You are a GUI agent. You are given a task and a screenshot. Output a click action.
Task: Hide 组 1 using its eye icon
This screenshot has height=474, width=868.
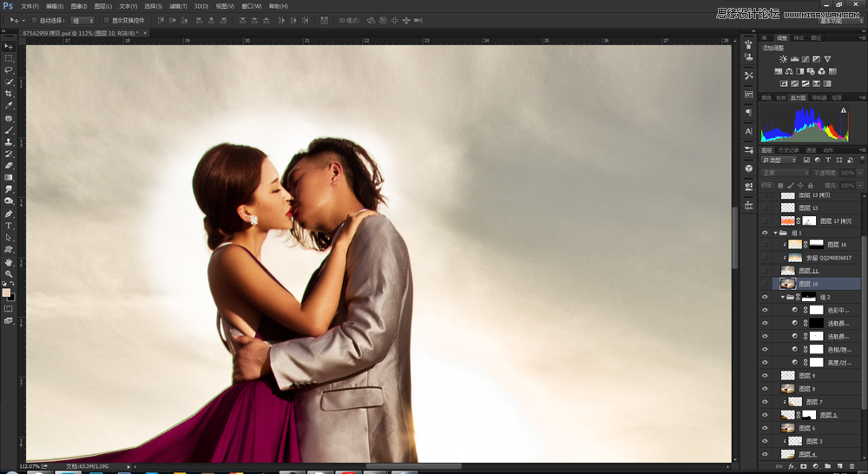pos(765,234)
